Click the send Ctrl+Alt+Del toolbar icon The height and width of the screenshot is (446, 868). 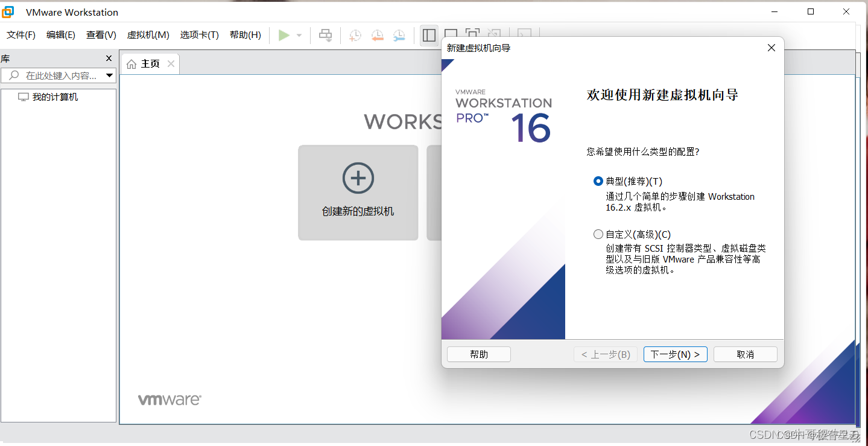(325, 35)
